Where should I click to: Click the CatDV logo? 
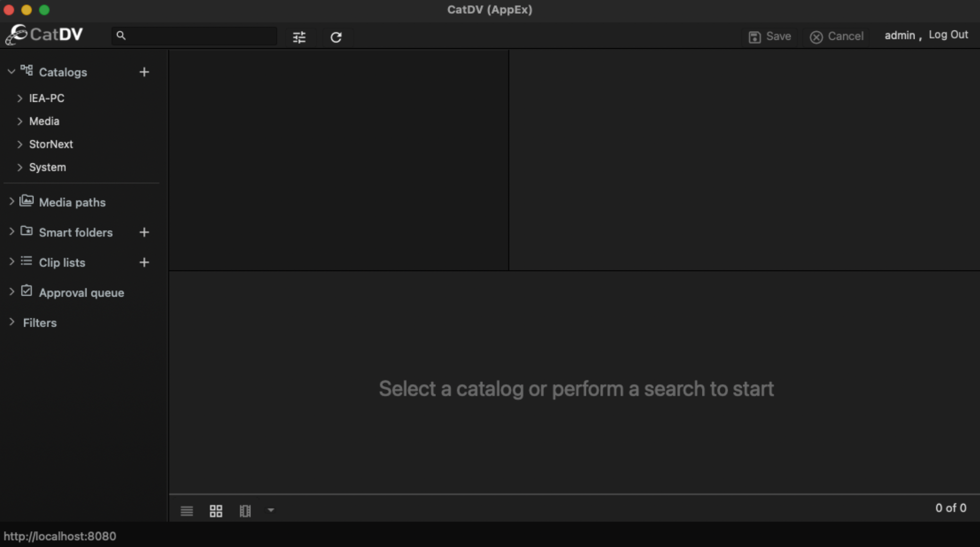point(44,35)
